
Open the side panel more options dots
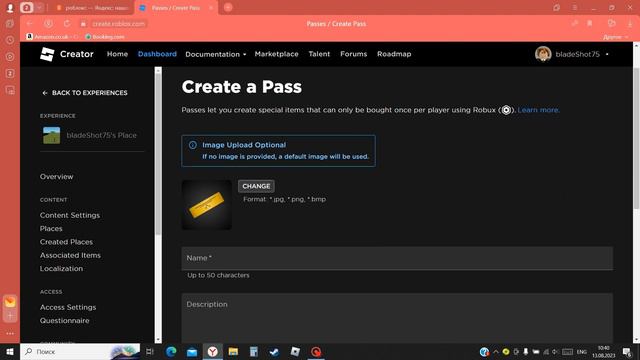click(10, 333)
